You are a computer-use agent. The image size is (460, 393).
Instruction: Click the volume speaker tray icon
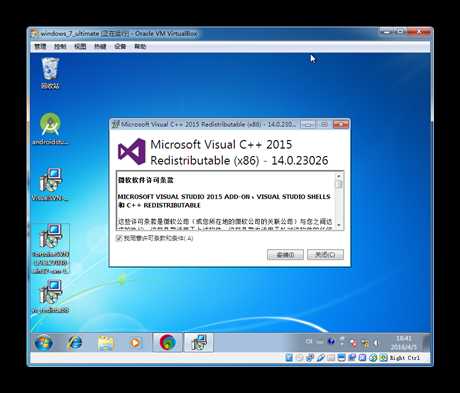pos(377,343)
